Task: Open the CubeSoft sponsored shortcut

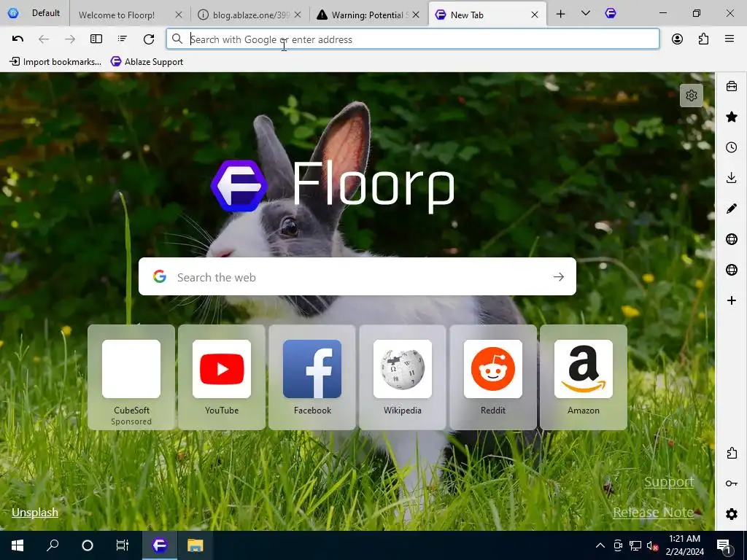Action: click(131, 377)
